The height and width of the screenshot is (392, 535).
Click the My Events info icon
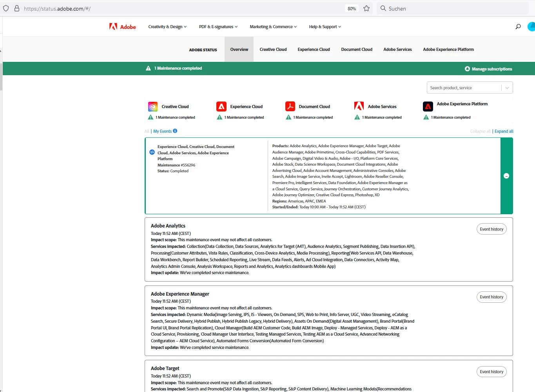coord(175,131)
